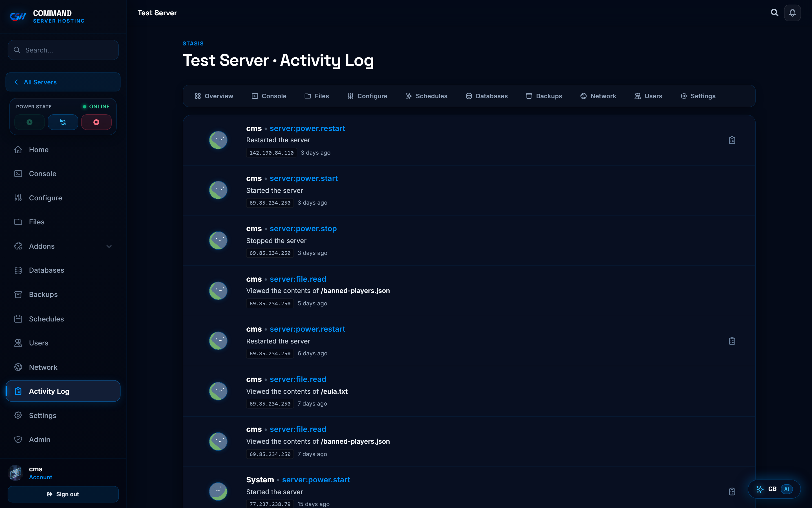
Task: Expand the Addons sidebar section
Action: tap(63, 246)
